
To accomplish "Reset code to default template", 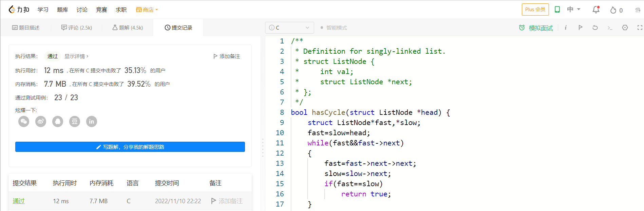I will (595, 28).
